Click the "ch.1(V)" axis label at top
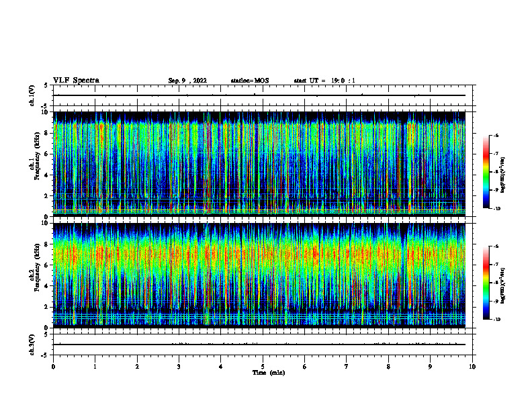 (32, 95)
